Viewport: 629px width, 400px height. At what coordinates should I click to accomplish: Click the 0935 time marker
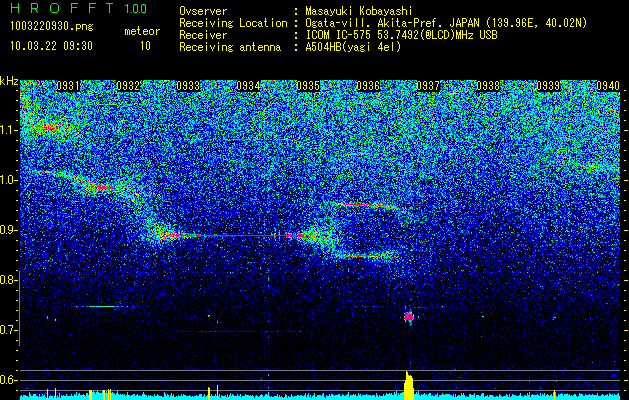click(308, 86)
